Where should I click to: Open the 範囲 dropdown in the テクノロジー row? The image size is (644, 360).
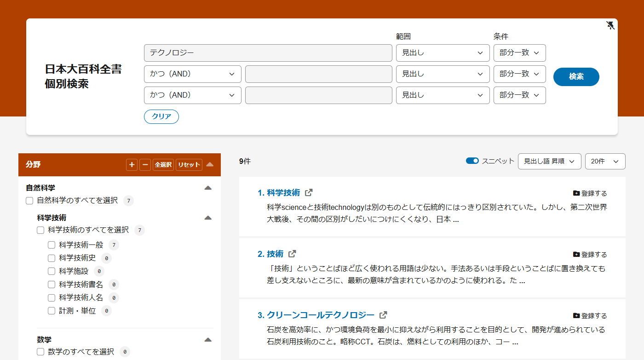coord(443,53)
